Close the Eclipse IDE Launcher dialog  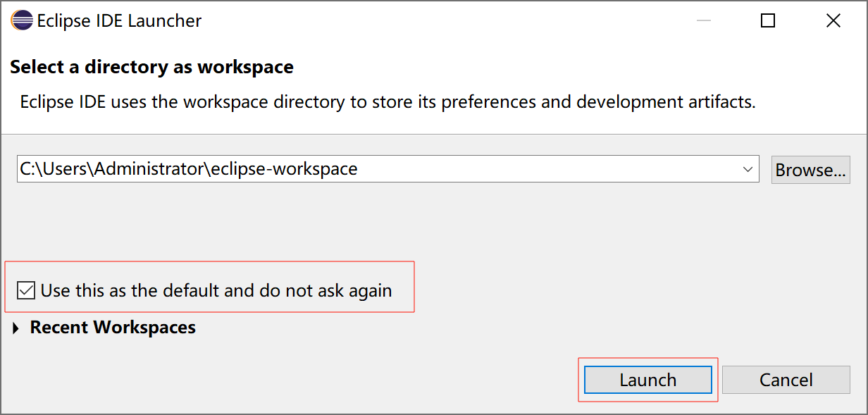click(833, 21)
